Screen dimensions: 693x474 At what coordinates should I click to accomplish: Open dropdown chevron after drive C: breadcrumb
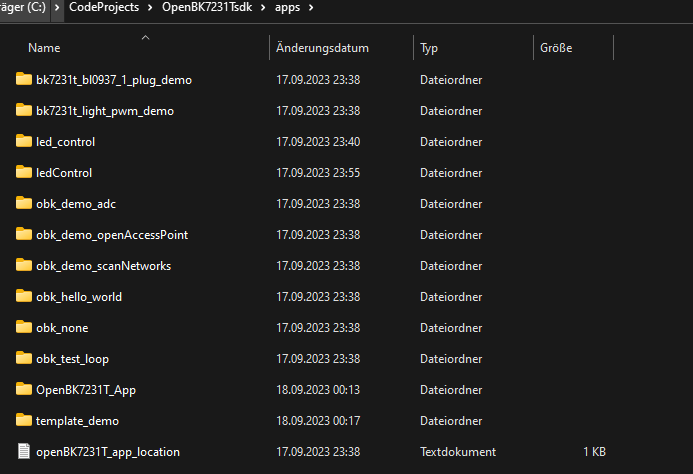coord(57,8)
